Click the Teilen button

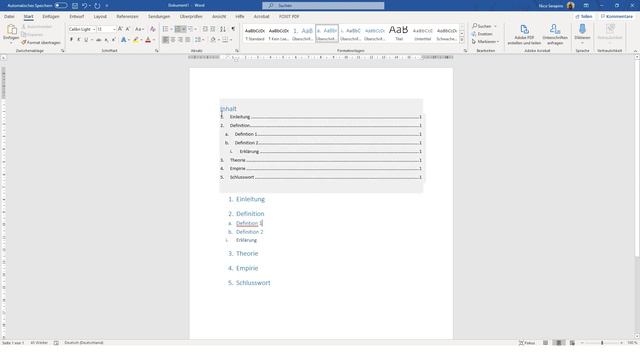point(584,17)
